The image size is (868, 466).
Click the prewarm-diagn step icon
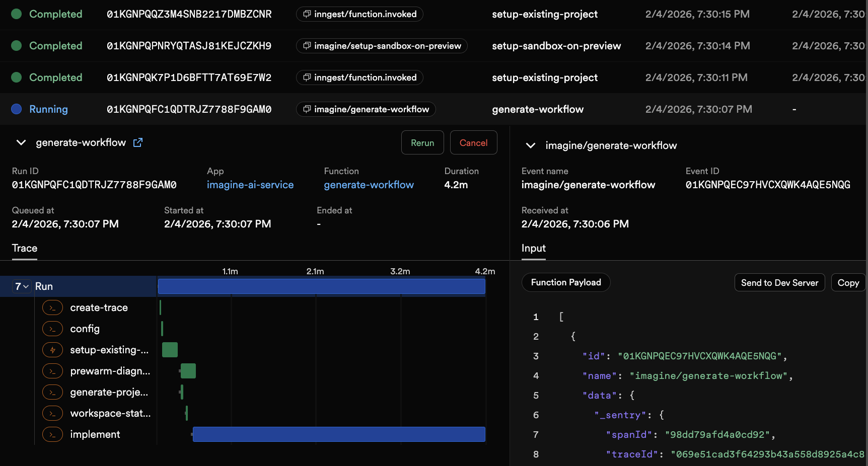[x=53, y=371]
